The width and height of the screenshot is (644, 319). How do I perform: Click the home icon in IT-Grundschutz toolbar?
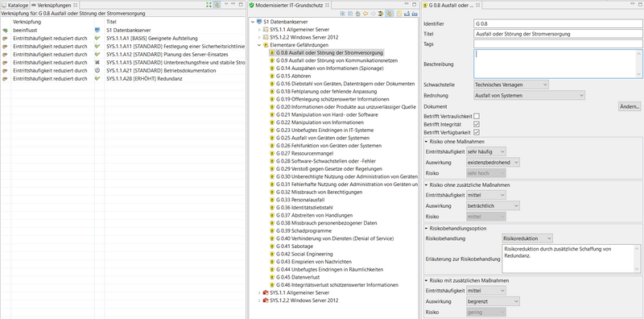click(357, 14)
